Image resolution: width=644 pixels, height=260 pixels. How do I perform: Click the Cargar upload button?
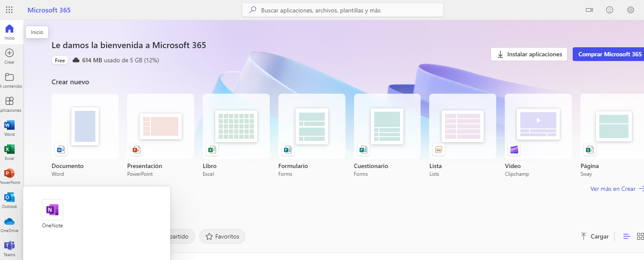click(x=595, y=236)
